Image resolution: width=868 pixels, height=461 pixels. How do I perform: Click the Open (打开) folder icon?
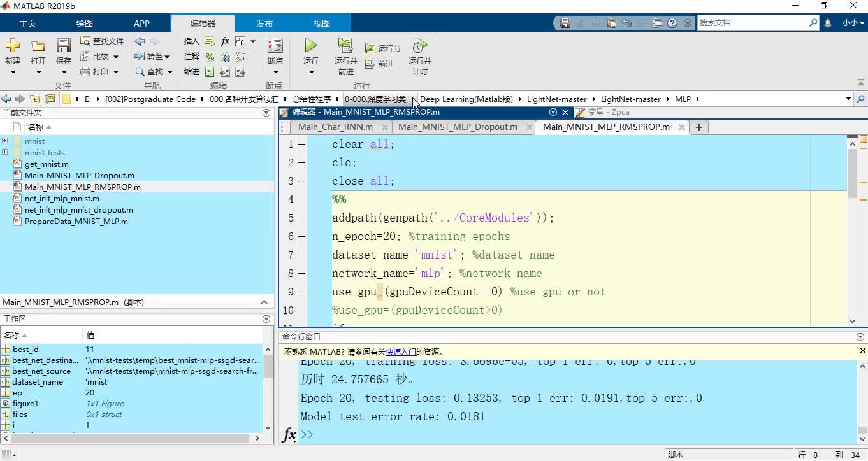pos(38,46)
